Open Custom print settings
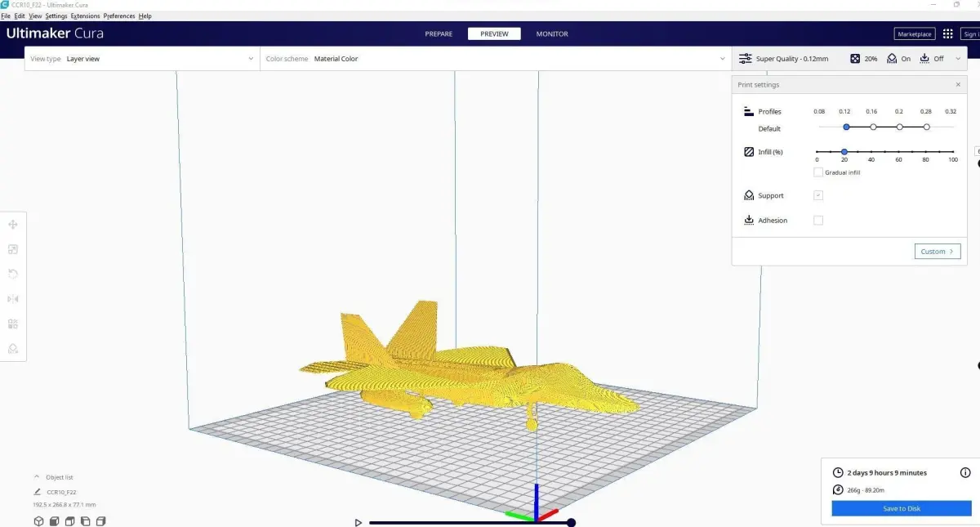The width and height of the screenshot is (980, 527). point(938,252)
